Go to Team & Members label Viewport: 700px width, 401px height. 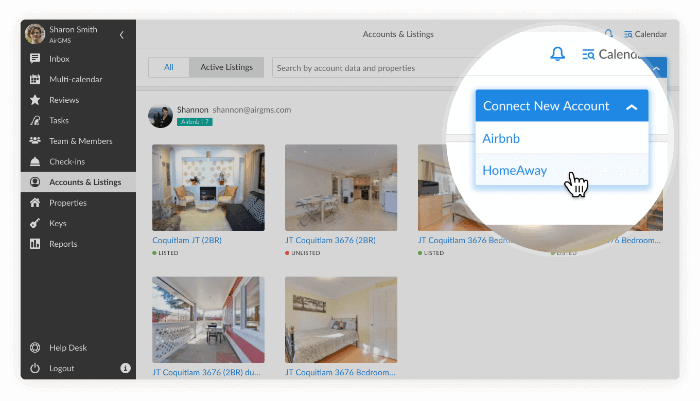tap(81, 141)
